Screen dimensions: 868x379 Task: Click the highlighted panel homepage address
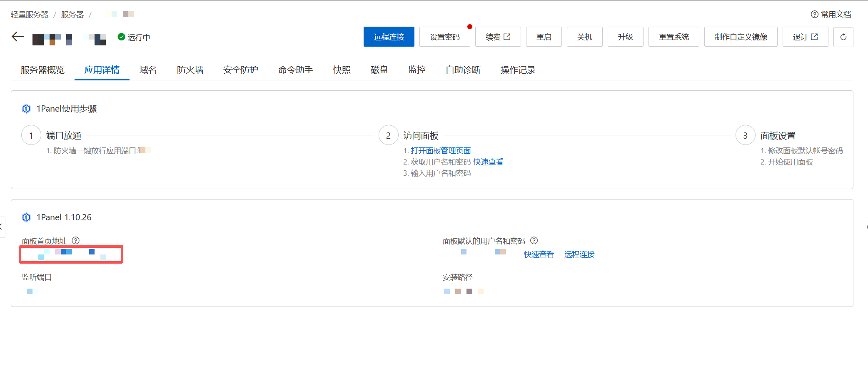pyautogui.click(x=71, y=254)
